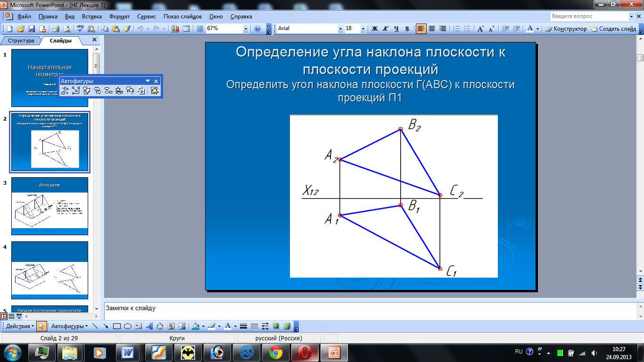Image resolution: width=644 pixels, height=362 pixels.
Task: Click the Paste icon in the toolbar
Action: pyautogui.click(x=116, y=29)
